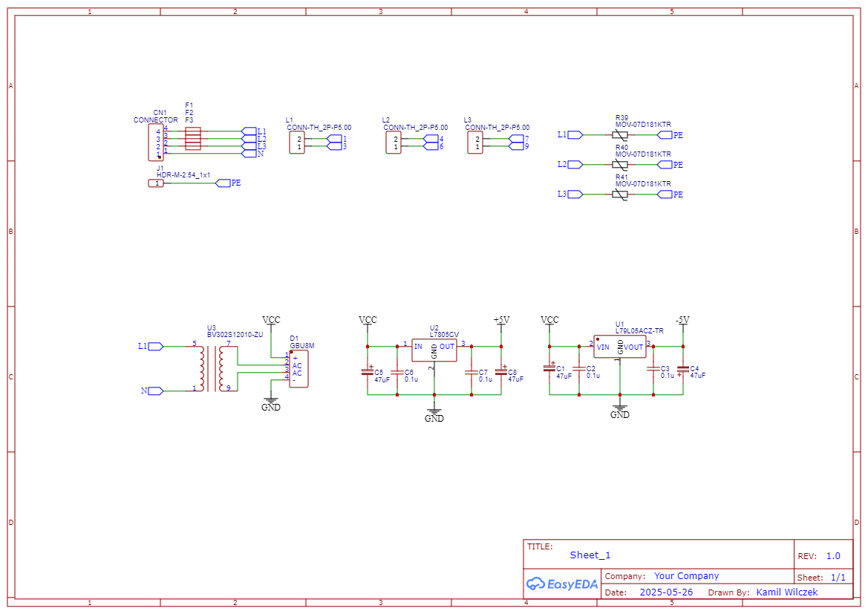Click the L2 net port feeding R40

(x=575, y=164)
